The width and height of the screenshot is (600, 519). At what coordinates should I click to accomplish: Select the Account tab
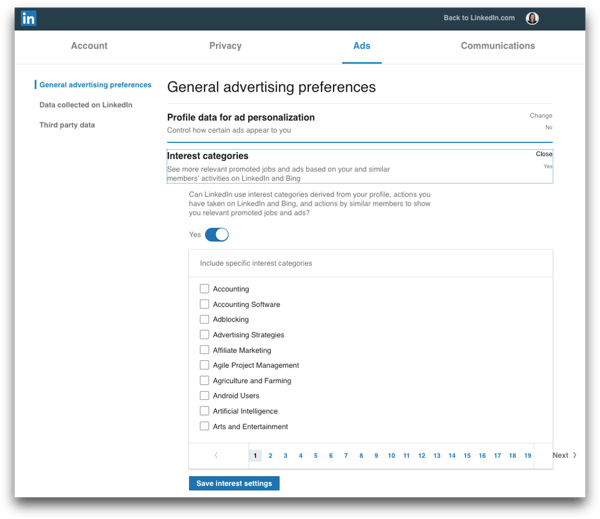tap(89, 46)
